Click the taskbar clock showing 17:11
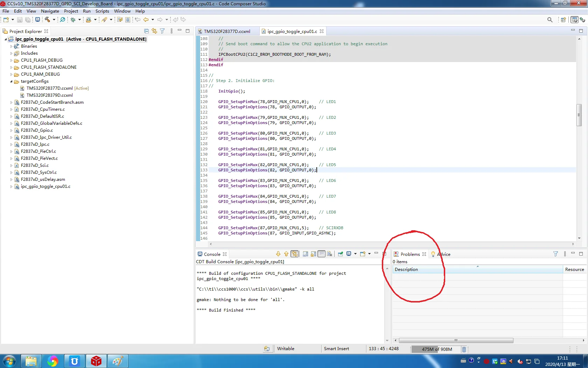This screenshot has width=588, height=368. pyautogui.click(x=562, y=358)
